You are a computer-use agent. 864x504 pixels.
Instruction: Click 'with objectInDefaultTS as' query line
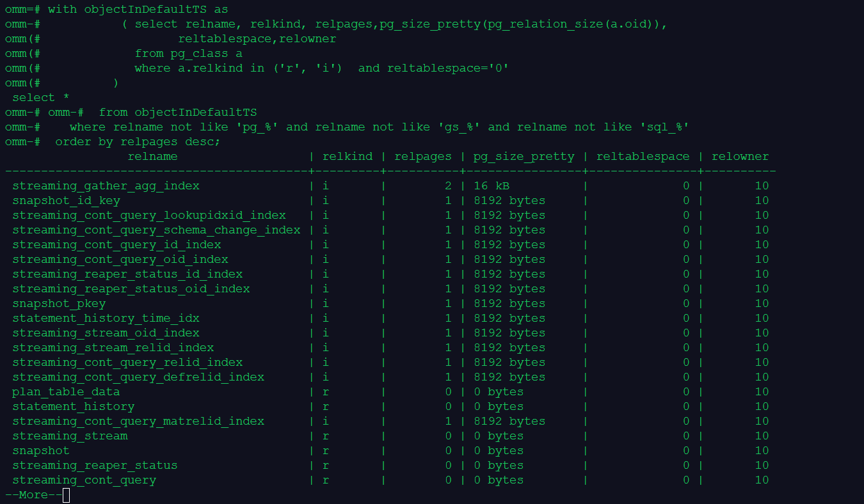[x=138, y=9]
